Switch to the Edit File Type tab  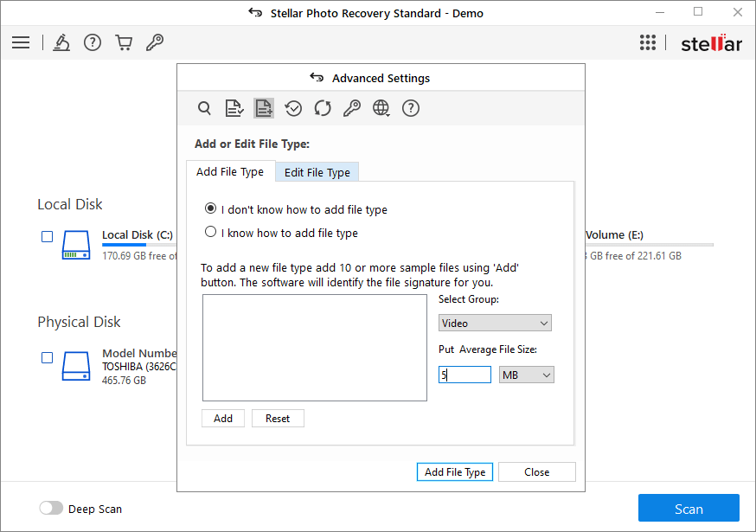317,172
